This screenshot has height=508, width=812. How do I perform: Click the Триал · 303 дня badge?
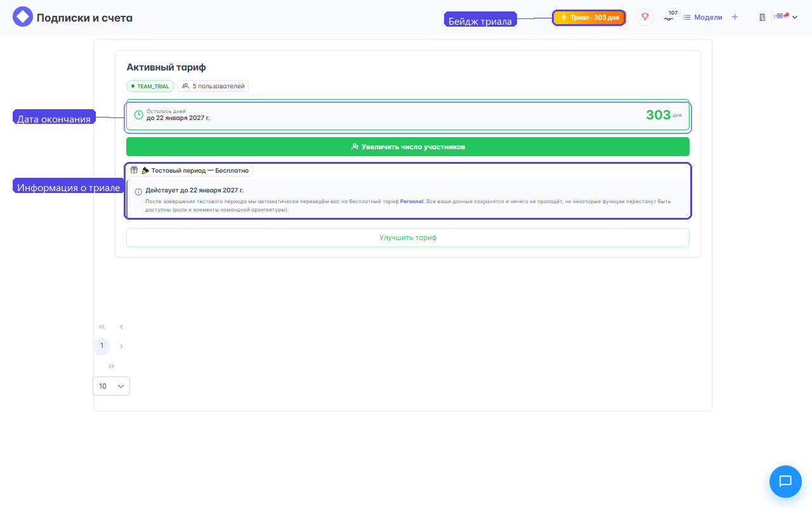(589, 17)
